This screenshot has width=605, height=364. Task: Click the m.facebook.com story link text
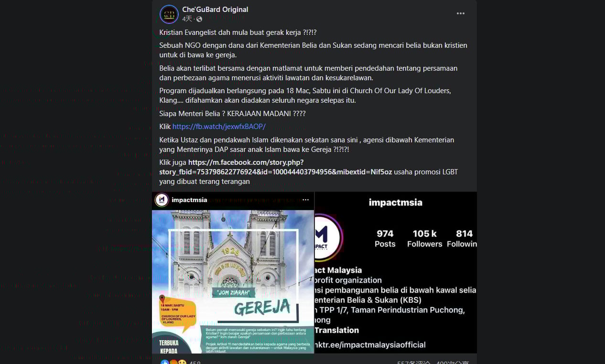[276, 167]
